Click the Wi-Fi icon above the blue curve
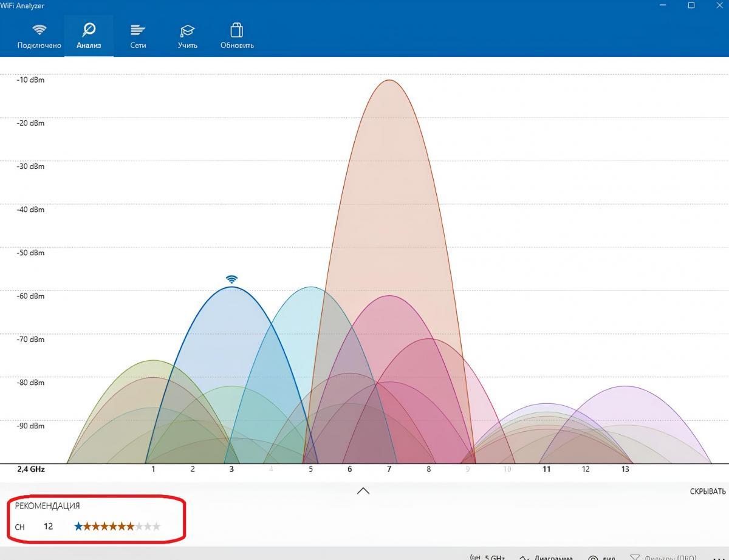 (231, 279)
